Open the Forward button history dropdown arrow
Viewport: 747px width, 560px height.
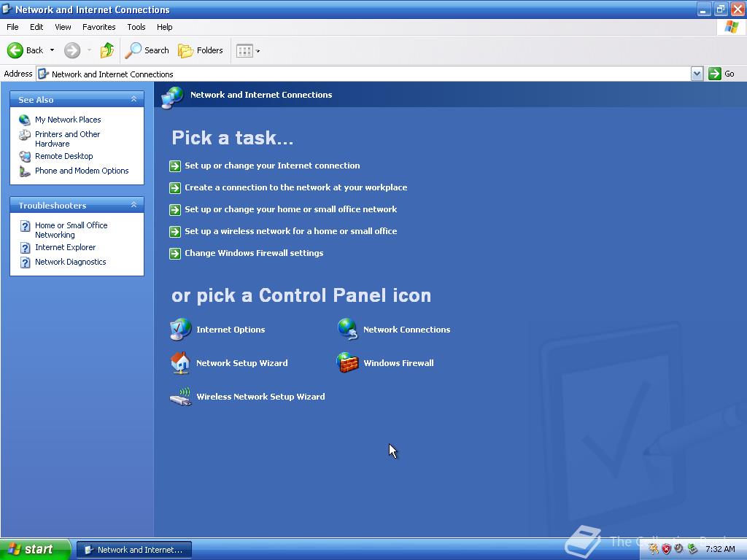coord(89,50)
